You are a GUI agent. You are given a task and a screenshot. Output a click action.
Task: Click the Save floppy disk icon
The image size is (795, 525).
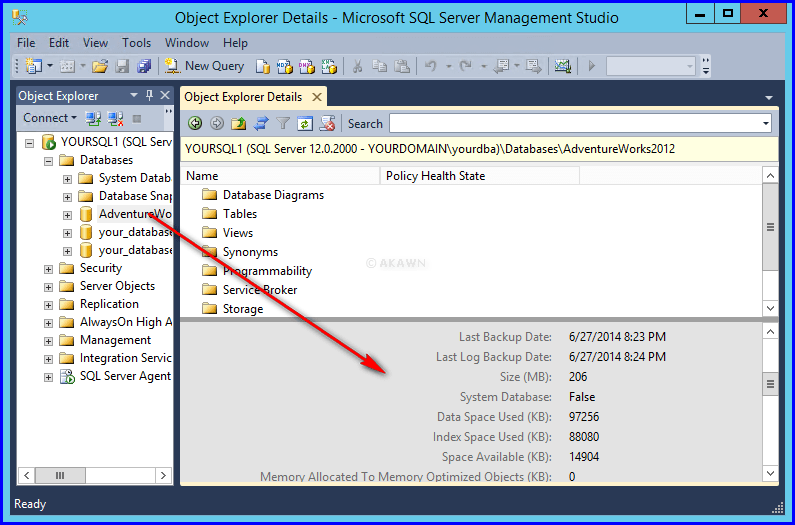[x=122, y=66]
